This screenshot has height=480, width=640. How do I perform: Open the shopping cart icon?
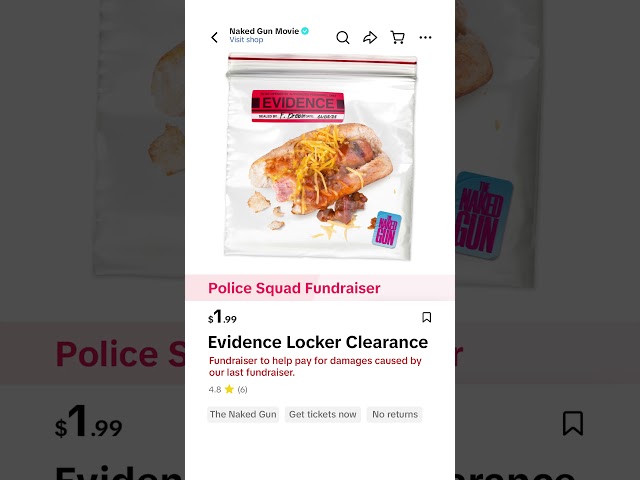tap(398, 38)
